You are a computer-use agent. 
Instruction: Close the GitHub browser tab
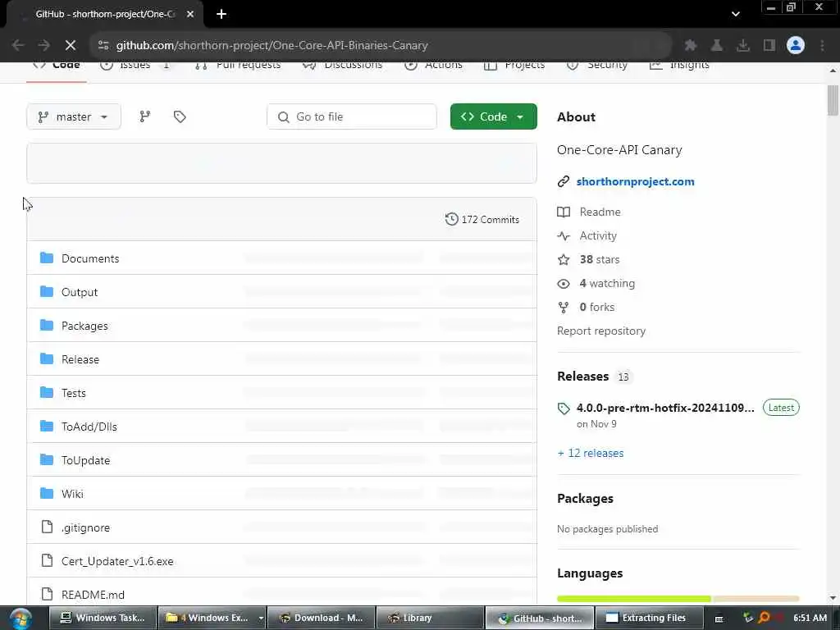click(190, 15)
